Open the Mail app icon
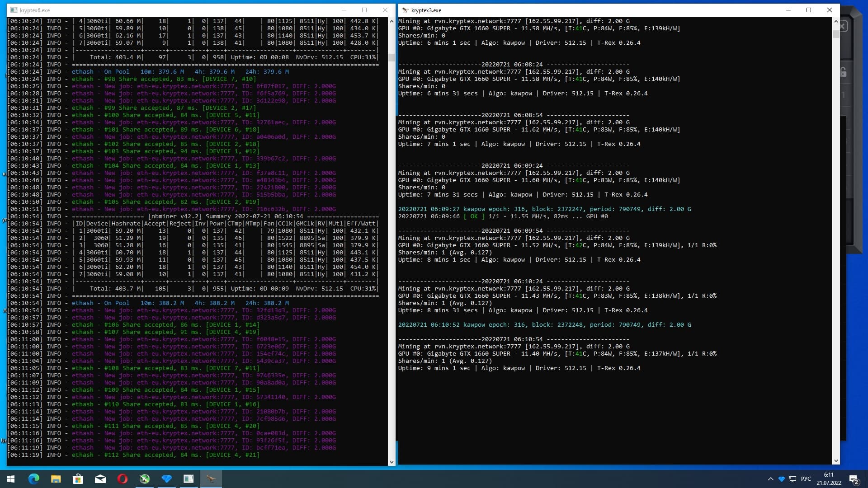This screenshot has height=488, width=868. point(100,479)
